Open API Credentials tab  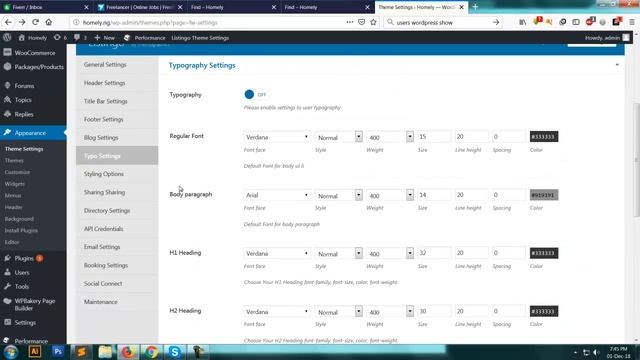point(117,229)
